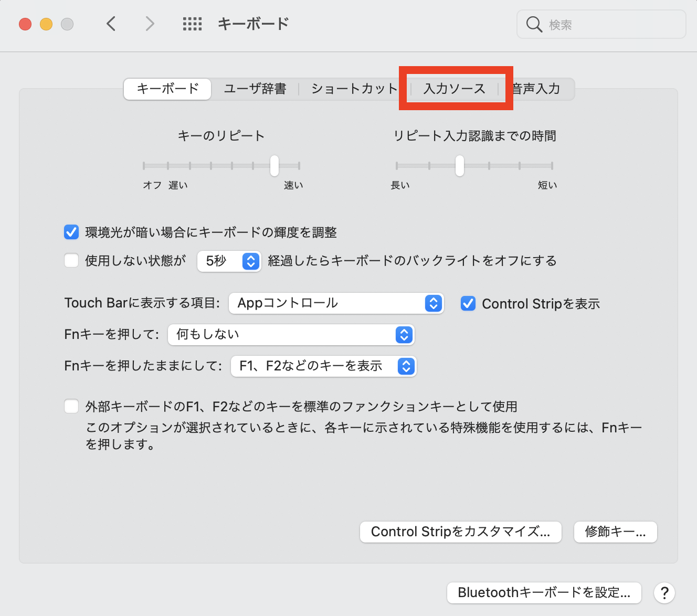The width and height of the screenshot is (697, 616).
Task: Uncheck 環境光が暗い場合にキーボードの輝度を調整
Action: click(x=71, y=232)
